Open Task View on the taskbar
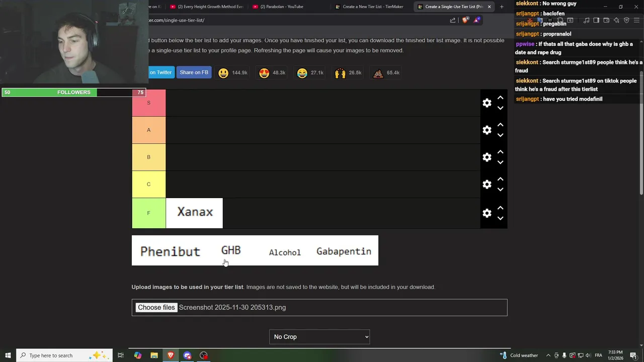This screenshot has height=362, width=644. click(121, 355)
